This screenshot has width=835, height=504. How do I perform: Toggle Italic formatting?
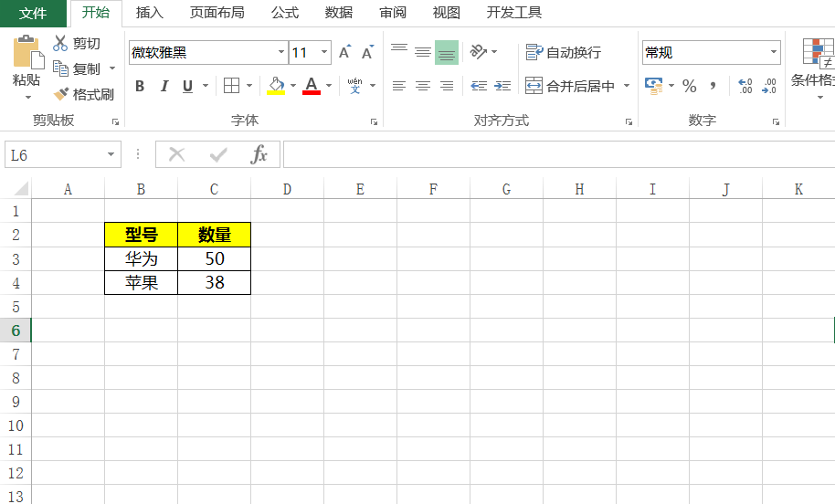pos(164,86)
